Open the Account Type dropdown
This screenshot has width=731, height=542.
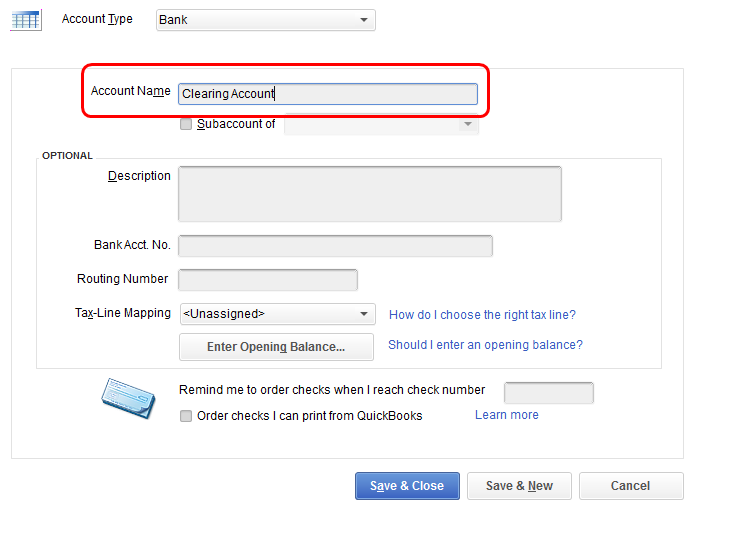(265, 20)
